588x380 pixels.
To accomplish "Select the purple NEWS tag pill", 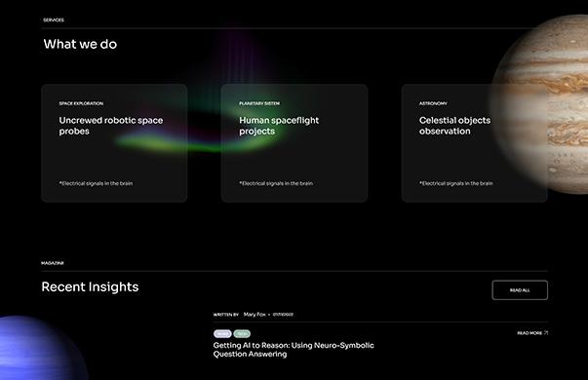I will point(222,333).
